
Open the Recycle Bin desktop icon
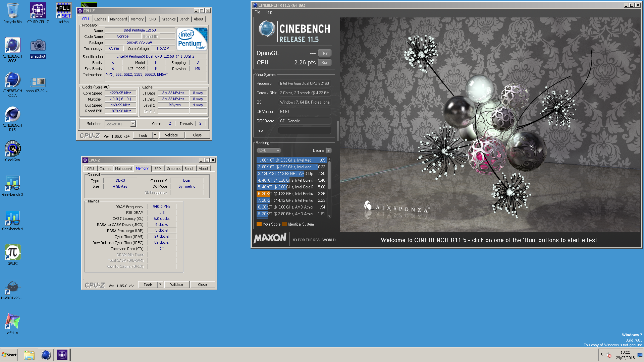point(12,13)
